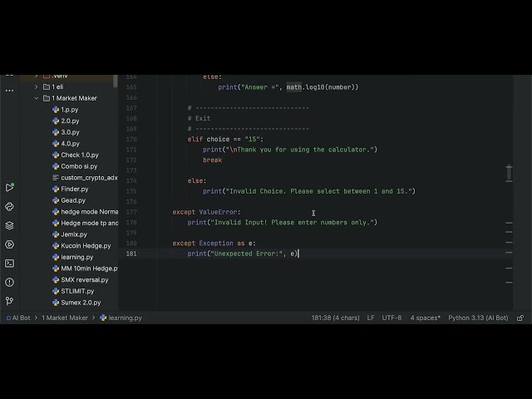This screenshot has width=532, height=399.
Task: Open the Problems tool window icon
Action: tap(9, 282)
